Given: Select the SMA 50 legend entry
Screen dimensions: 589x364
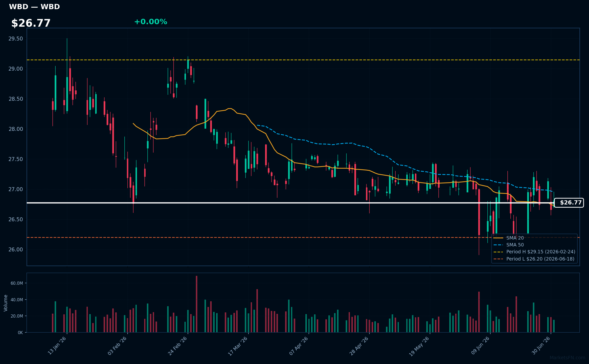Looking at the screenshot, I should point(508,245).
